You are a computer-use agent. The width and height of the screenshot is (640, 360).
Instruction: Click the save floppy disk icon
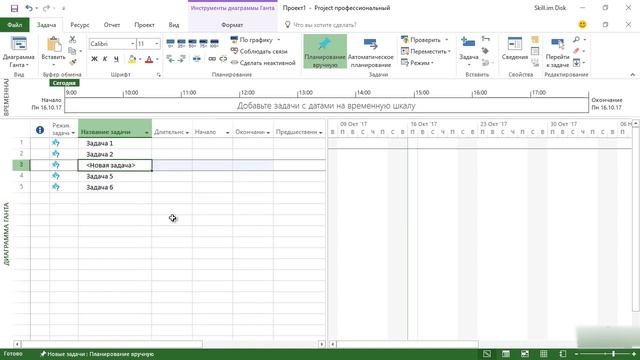click(x=14, y=8)
